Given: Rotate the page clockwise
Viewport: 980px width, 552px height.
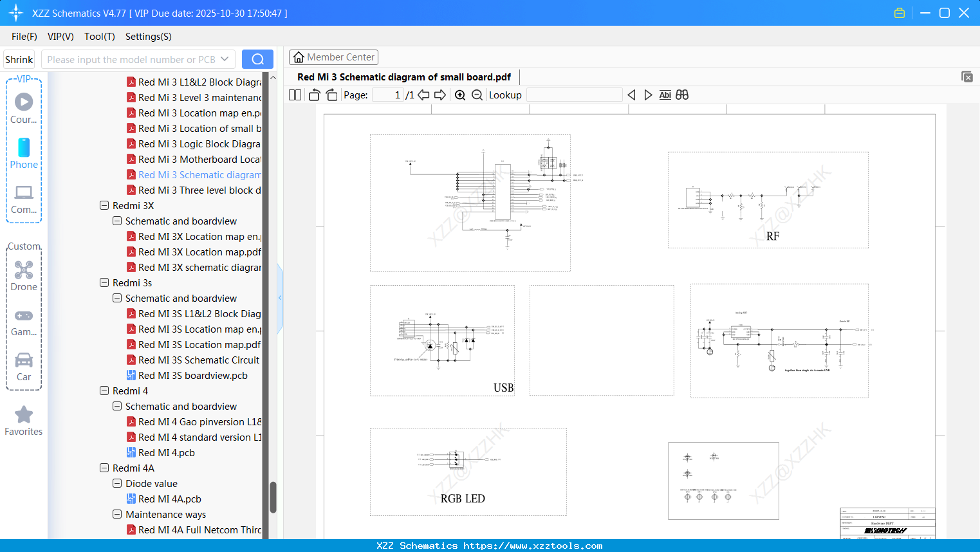Looking at the screenshot, I should (x=331, y=95).
